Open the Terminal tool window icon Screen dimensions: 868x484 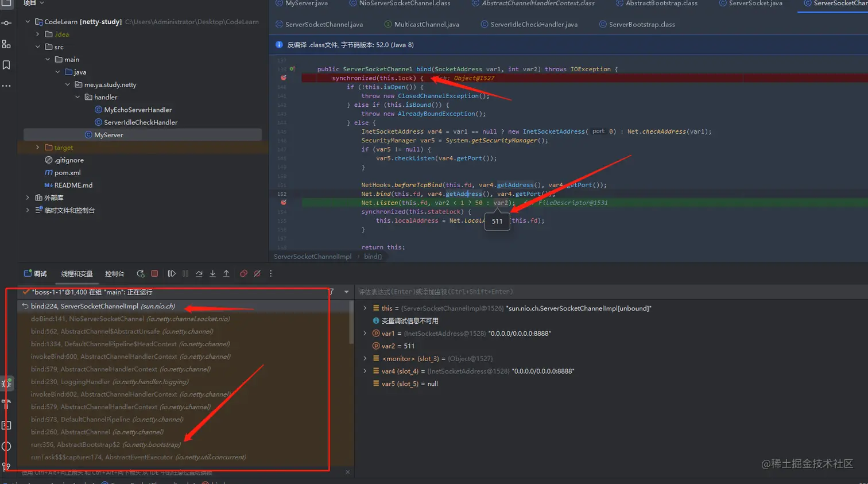point(6,425)
